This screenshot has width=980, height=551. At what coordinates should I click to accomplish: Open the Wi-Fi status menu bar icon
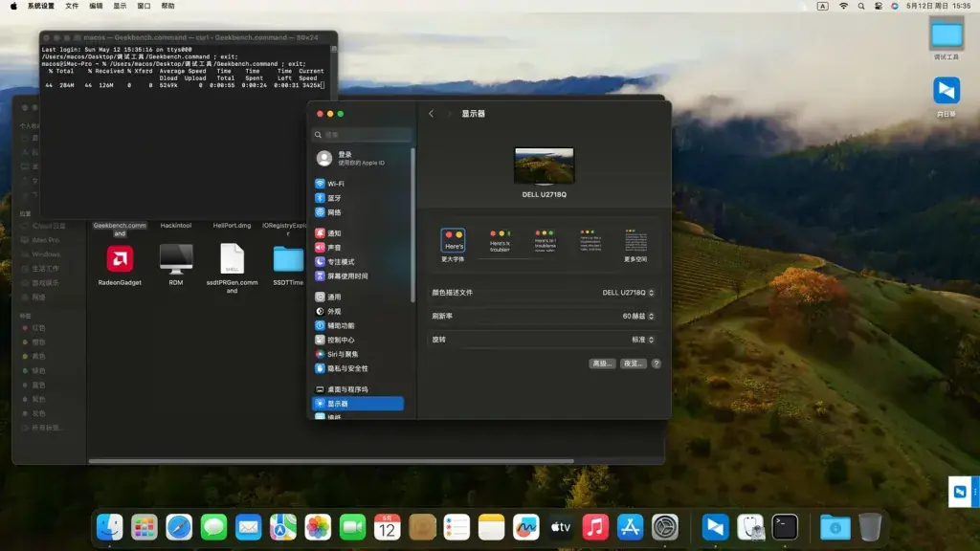[843, 6]
